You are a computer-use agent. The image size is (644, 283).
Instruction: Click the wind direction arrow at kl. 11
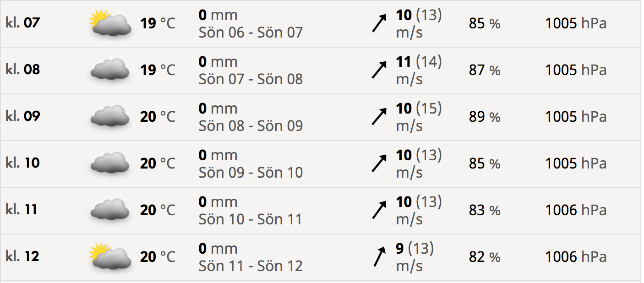point(379,210)
